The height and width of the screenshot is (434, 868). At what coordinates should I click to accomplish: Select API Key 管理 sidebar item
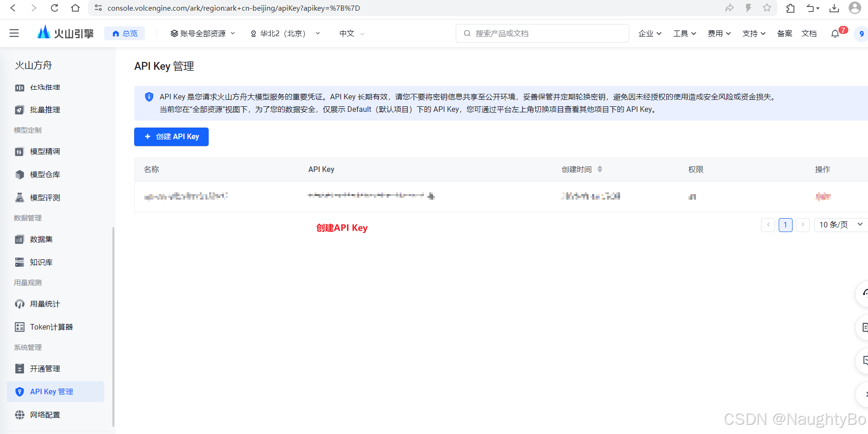pos(56,391)
